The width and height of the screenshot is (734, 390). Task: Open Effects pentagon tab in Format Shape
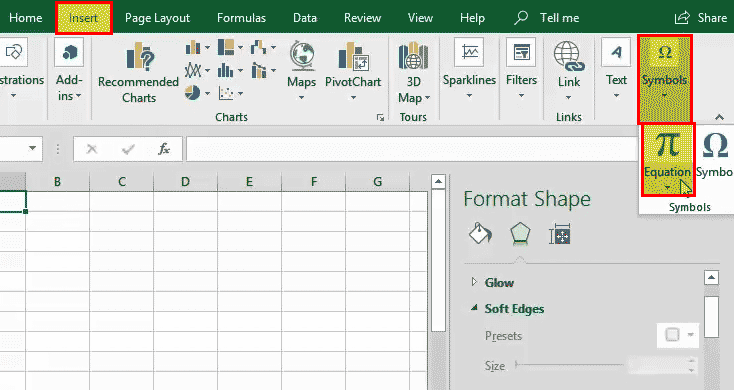click(x=520, y=234)
